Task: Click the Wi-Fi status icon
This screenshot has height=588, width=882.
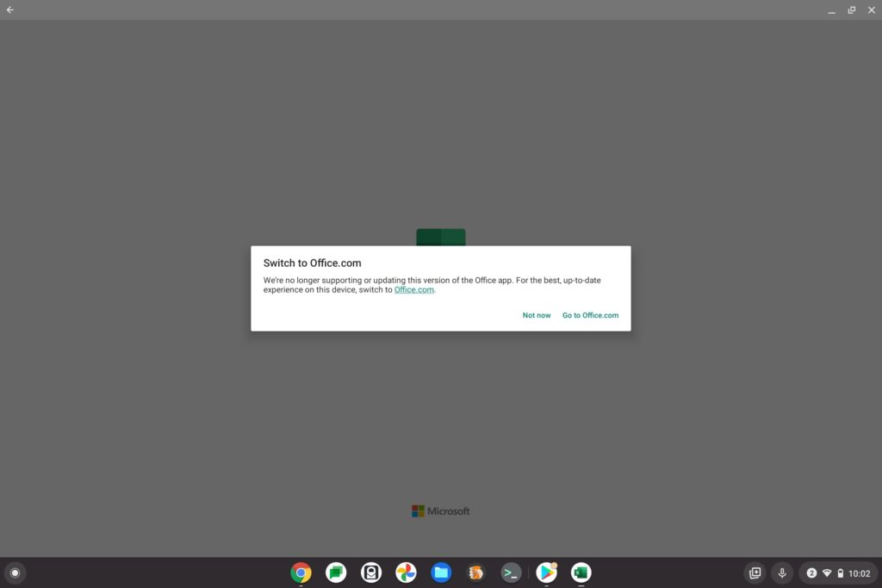Action: click(827, 573)
